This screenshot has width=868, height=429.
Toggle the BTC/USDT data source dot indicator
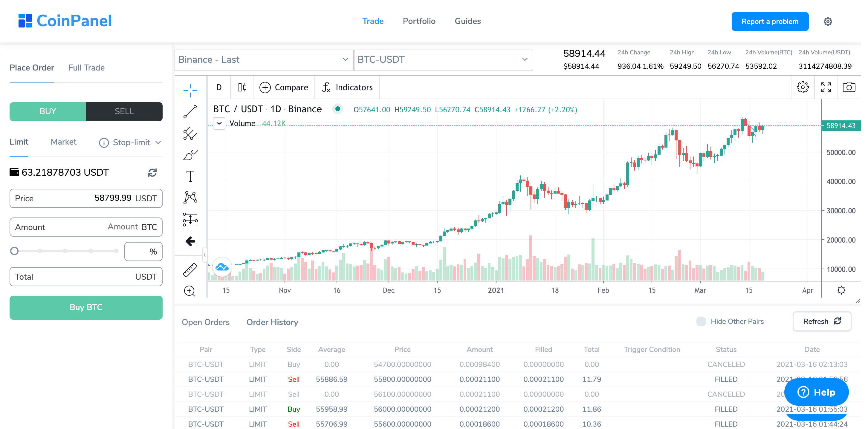pos(337,109)
